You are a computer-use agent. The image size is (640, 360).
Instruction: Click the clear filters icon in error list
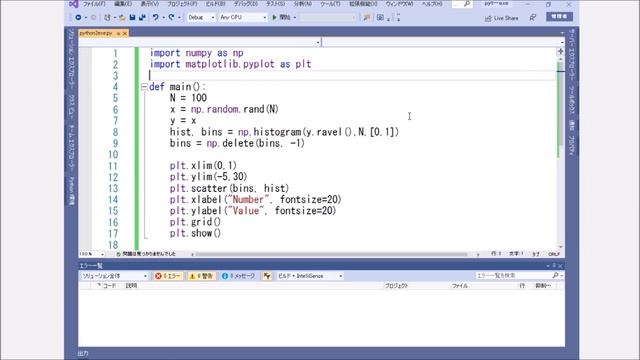coord(267,276)
